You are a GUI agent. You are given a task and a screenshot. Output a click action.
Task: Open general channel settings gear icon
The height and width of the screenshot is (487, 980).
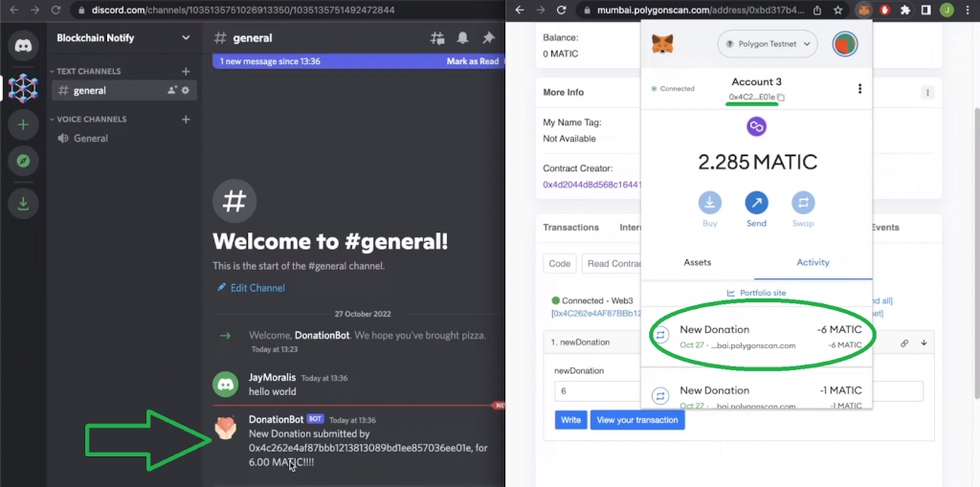click(186, 91)
